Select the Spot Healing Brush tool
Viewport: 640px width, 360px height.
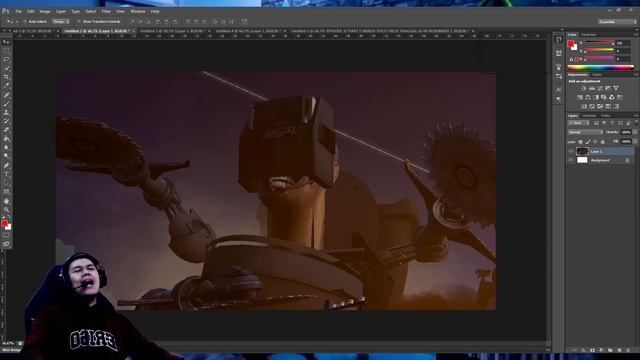pos(6,95)
